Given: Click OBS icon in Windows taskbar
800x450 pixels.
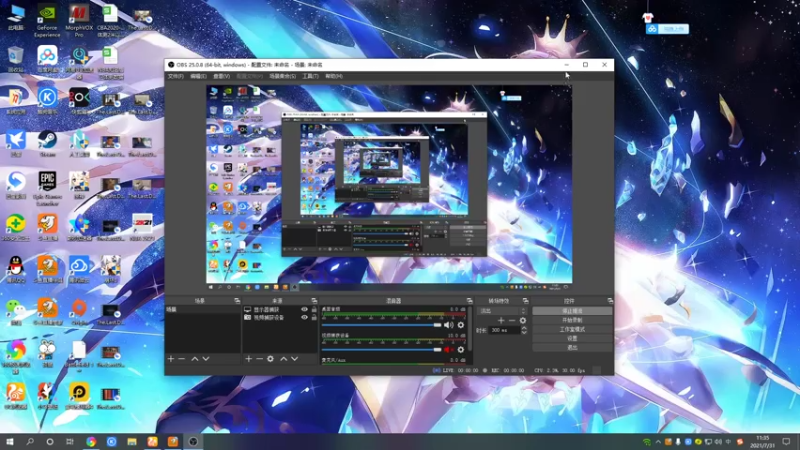Looking at the screenshot, I should tap(193, 442).
